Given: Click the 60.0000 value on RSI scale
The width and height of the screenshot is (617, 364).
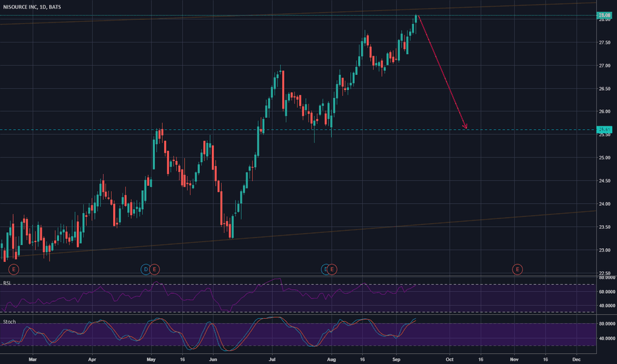Looking at the screenshot, I should 607,292.
